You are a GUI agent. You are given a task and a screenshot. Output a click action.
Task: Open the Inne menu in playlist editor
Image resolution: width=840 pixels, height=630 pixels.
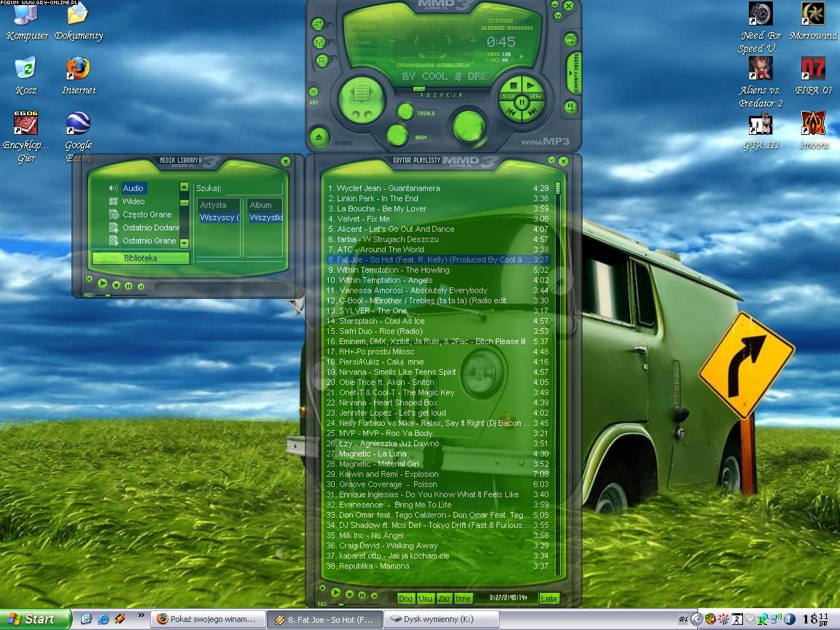463,599
